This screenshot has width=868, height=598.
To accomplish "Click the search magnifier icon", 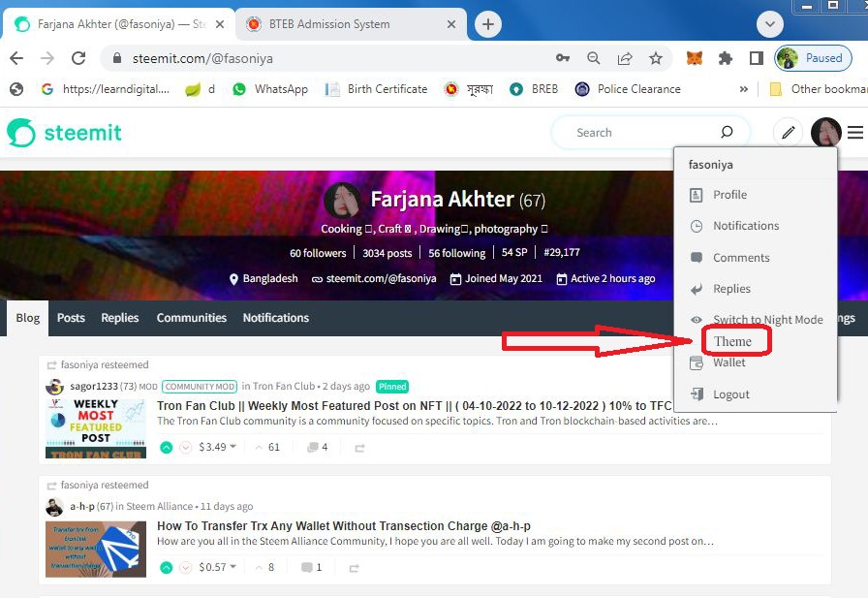I will point(727,132).
